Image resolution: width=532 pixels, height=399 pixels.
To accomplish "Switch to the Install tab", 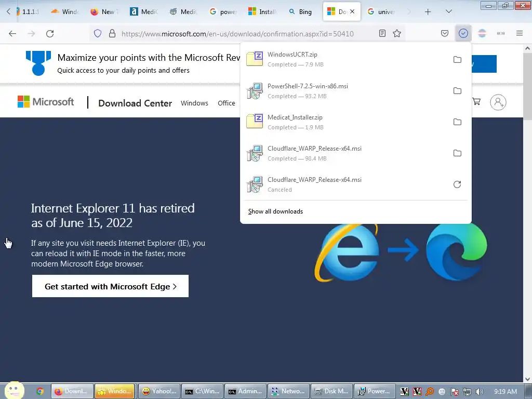I will [262, 12].
